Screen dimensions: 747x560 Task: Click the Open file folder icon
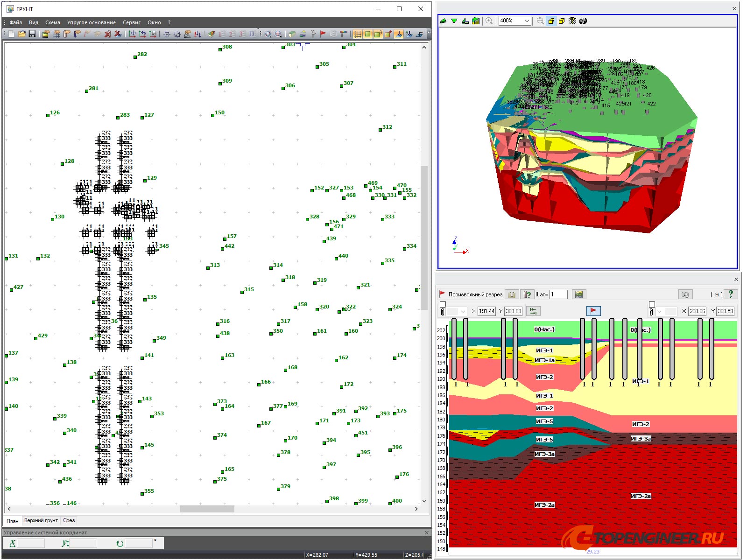point(21,34)
